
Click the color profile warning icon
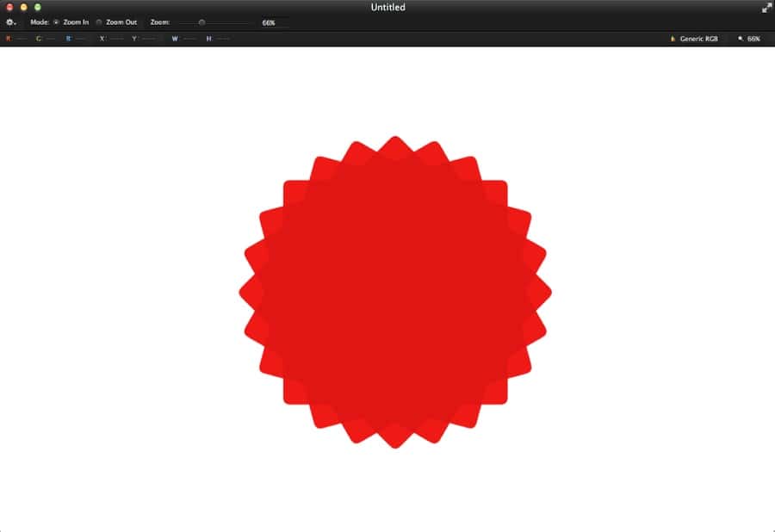[673, 39]
